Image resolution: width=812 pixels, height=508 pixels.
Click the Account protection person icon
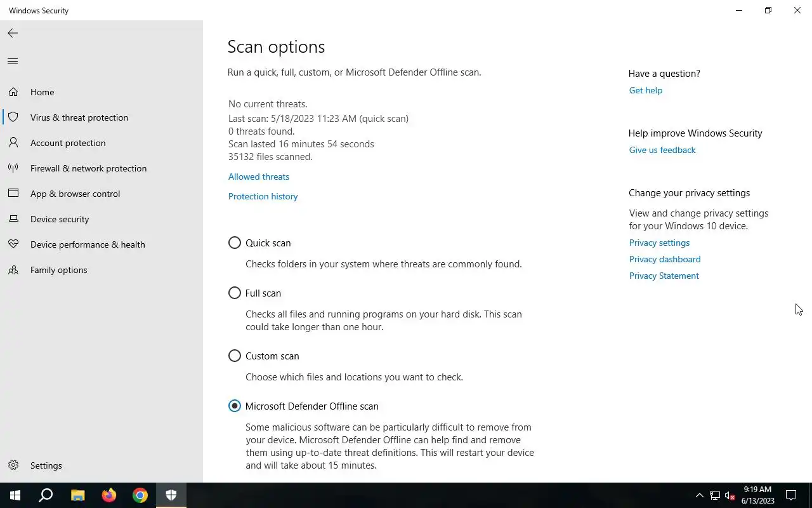pyautogui.click(x=13, y=143)
